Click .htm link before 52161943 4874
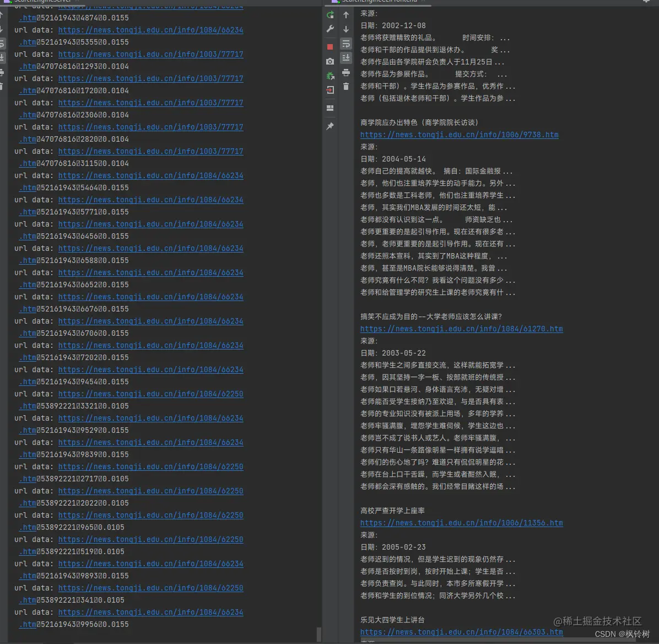Image resolution: width=659 pixels, height=644 pixels. [x=28, y=18]
